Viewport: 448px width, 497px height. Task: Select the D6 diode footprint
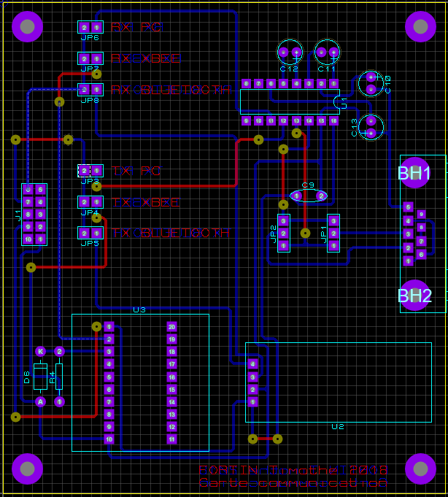[40, 377]
